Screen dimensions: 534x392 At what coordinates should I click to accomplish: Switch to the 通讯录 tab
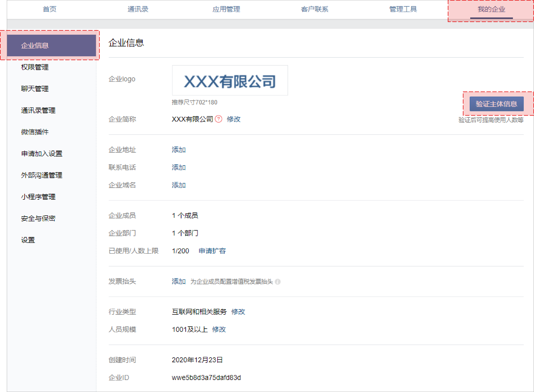138,9
